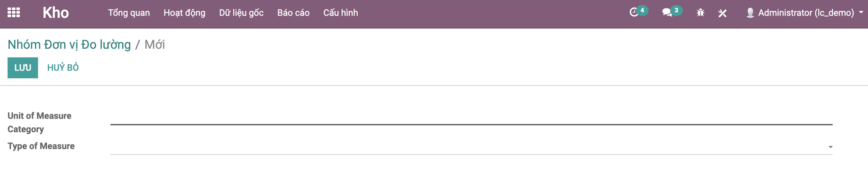Focus the Unit of Measure Category field
Screen dimensions: 868x181
pyautogui.click(x=471, y=118)
